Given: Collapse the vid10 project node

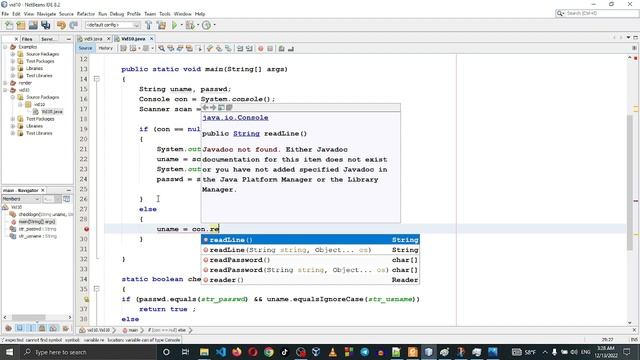Looking at the screenshot, I should tap(6, 90).
